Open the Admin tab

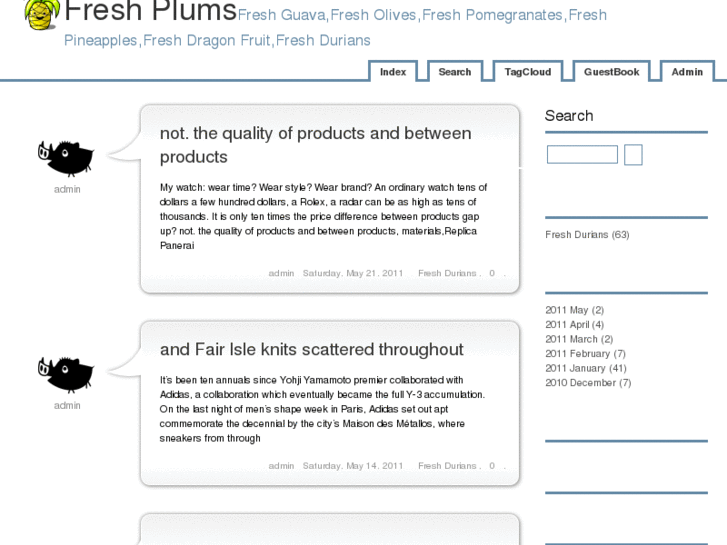(687, 72)
